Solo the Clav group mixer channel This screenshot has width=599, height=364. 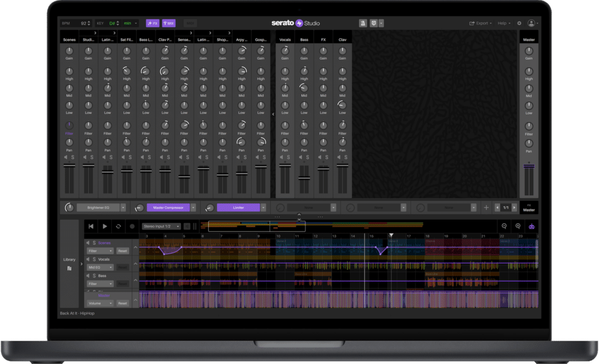pos(346,157)
